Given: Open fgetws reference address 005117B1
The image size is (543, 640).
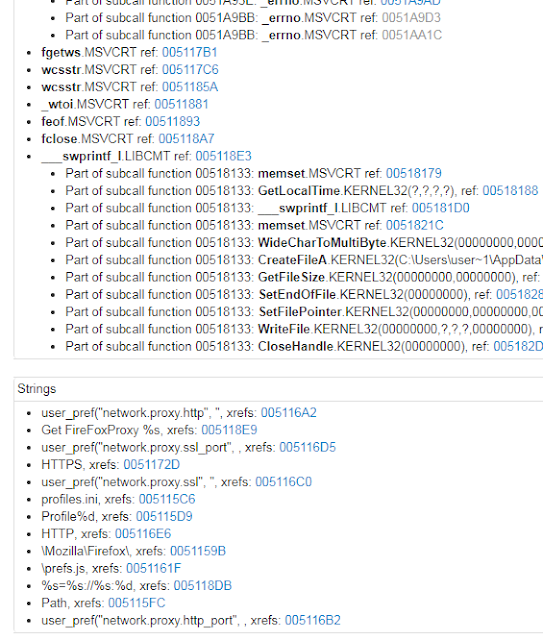Looking at the screenshot, I should [189, 52].
